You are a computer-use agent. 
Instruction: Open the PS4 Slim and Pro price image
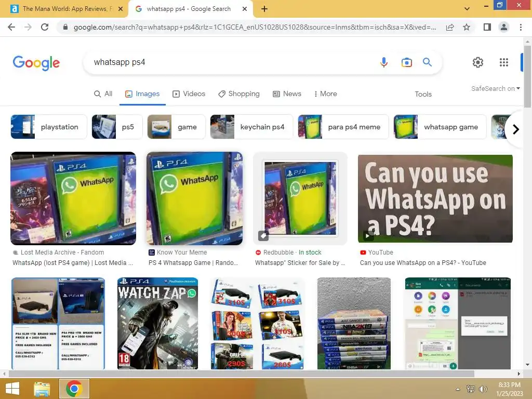(58, 323)
